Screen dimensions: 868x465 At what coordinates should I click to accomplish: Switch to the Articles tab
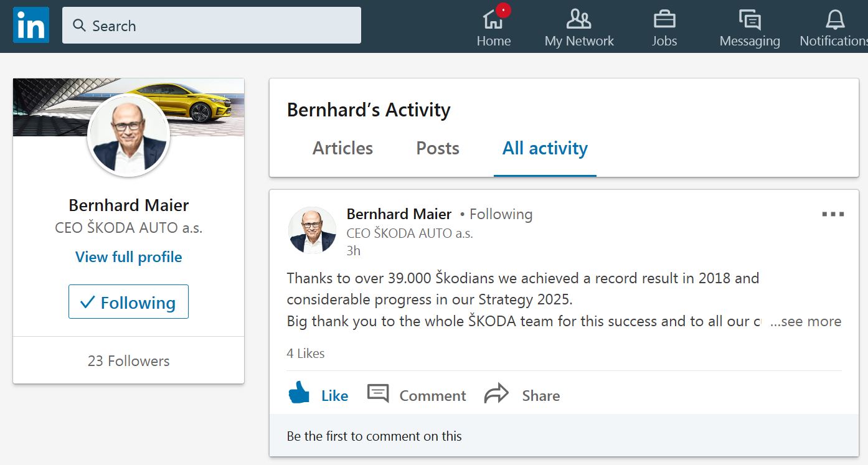(342, 148)
